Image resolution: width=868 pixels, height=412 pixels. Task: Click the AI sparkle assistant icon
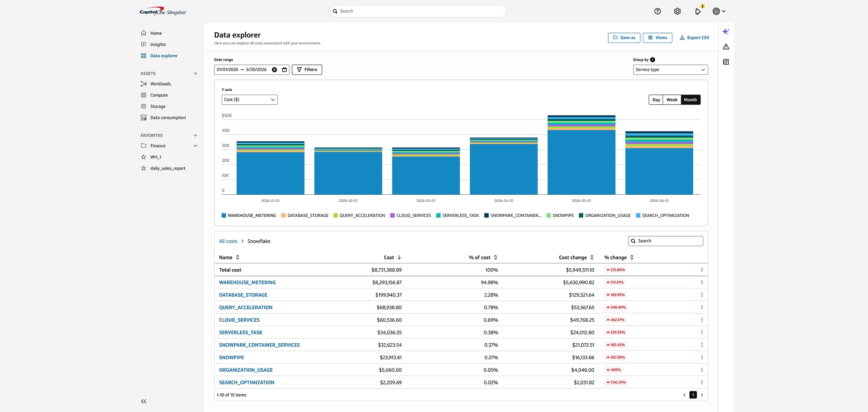(726, 32)
